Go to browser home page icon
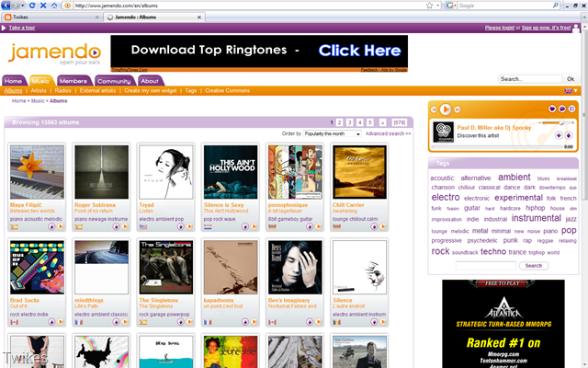 [54, 6]
